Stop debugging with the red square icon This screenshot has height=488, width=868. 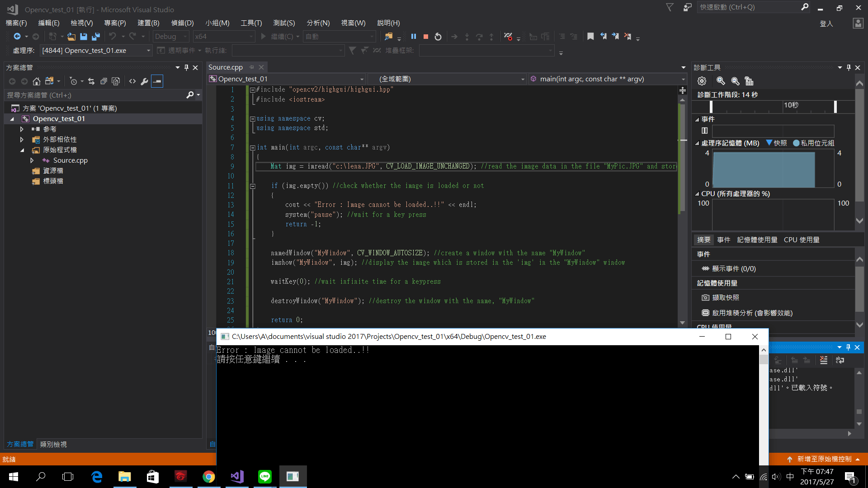425,36
